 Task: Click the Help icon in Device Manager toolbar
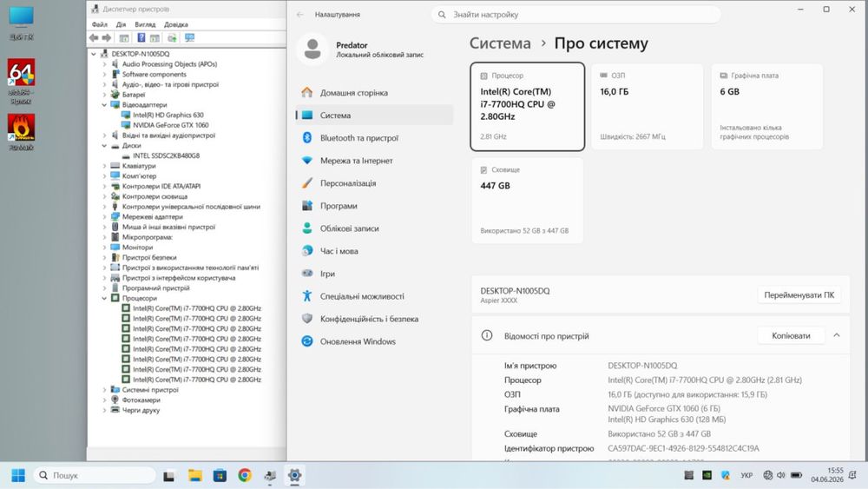[141, 37]
